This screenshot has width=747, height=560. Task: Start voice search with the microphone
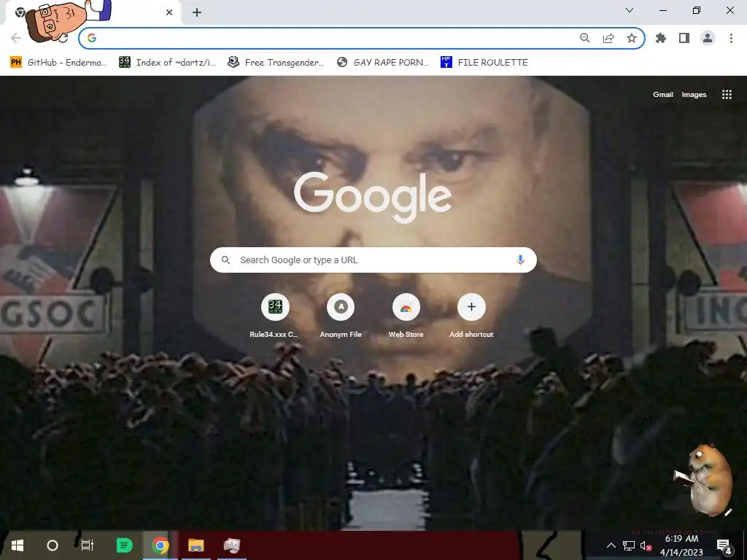click(520, 260)
